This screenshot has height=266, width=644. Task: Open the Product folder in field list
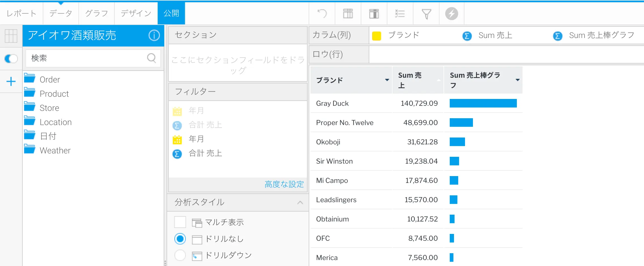(54, 94)
